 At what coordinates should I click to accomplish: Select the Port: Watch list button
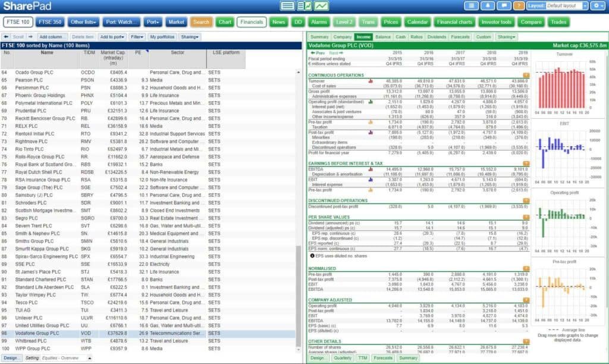121,22
